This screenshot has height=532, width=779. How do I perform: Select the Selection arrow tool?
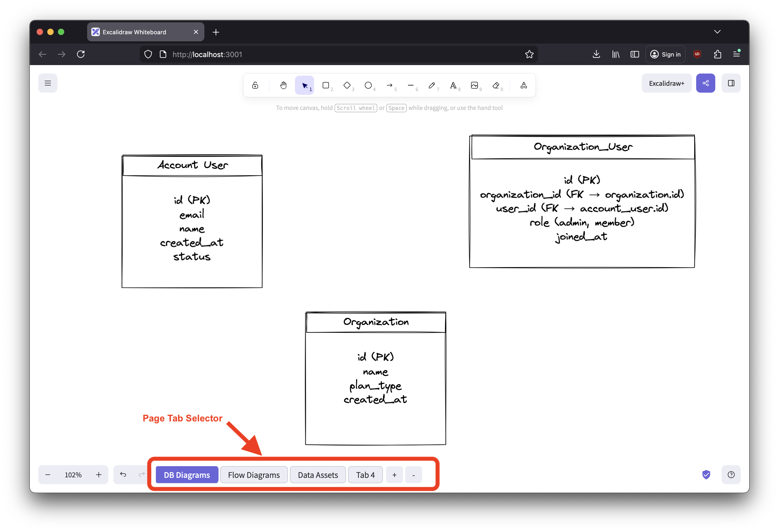click(304, 85)
